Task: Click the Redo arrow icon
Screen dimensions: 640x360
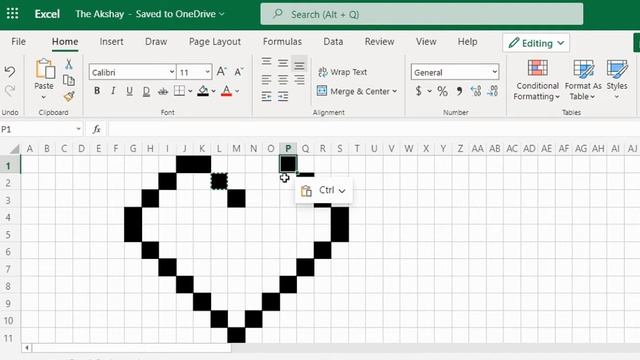Action: [x=10, y=91]
